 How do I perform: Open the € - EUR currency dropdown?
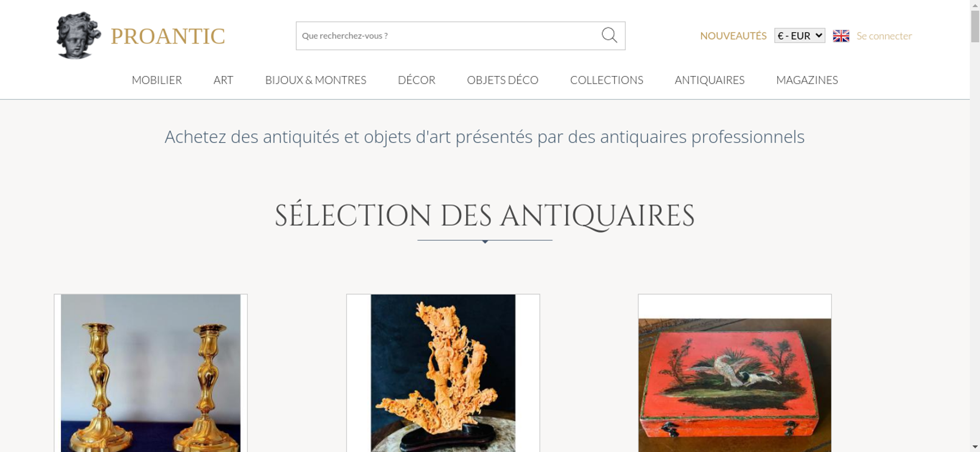pyautogui.click(x=800, y=36)
